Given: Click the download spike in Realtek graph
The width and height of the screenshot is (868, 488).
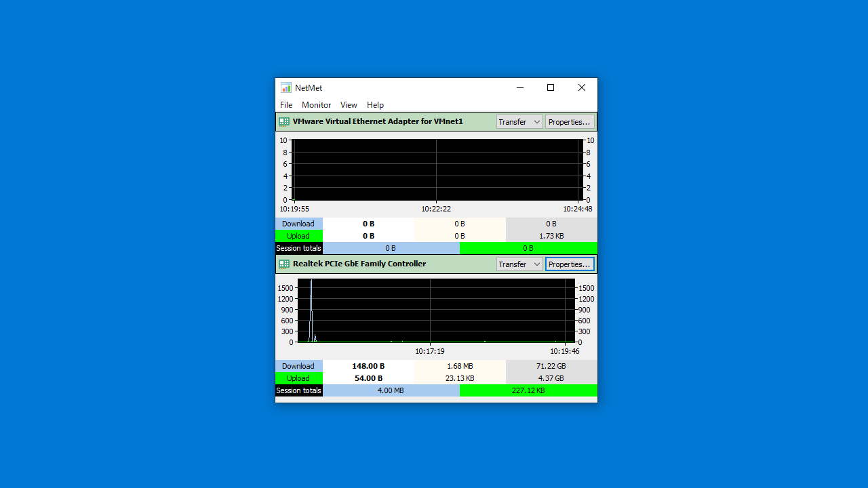Looking at the screenshot, I should [311, 310].
